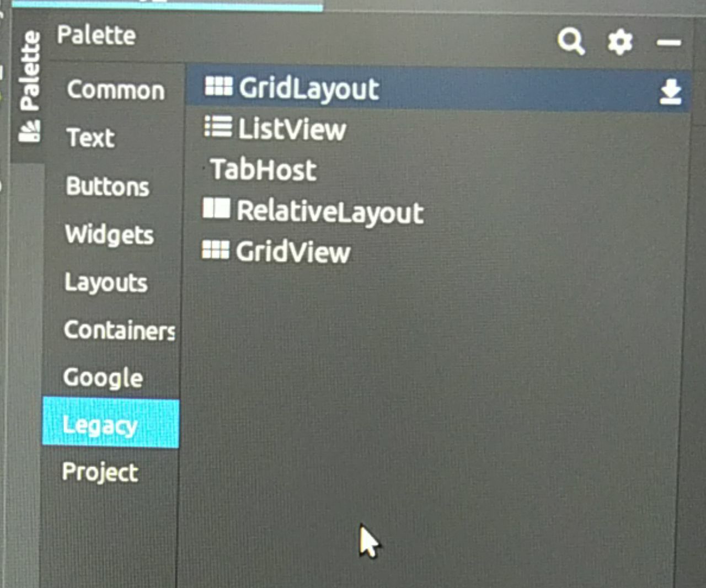Open the Common category
The image size is (706, 588).
click(x=115, y=90)
